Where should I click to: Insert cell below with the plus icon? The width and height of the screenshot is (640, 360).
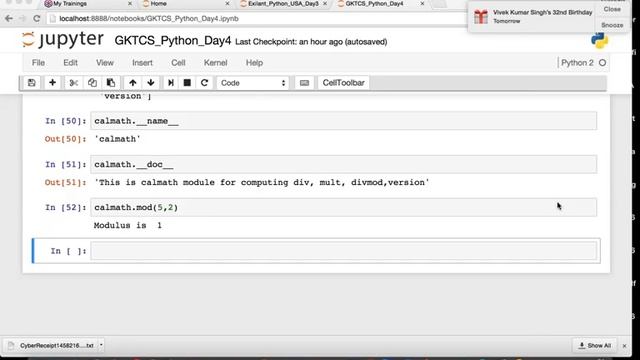52,83
